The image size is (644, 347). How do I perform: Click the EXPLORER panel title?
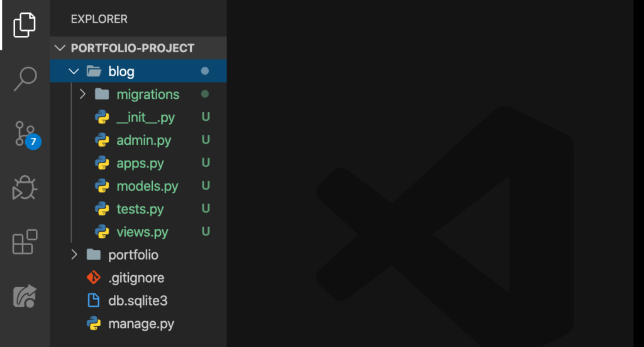[99, 19]
